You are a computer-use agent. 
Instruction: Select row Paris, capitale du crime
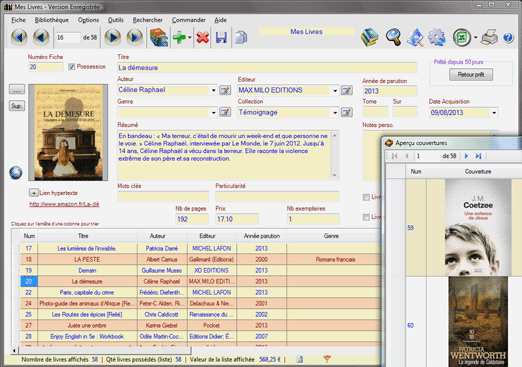(x=200, y=292)
